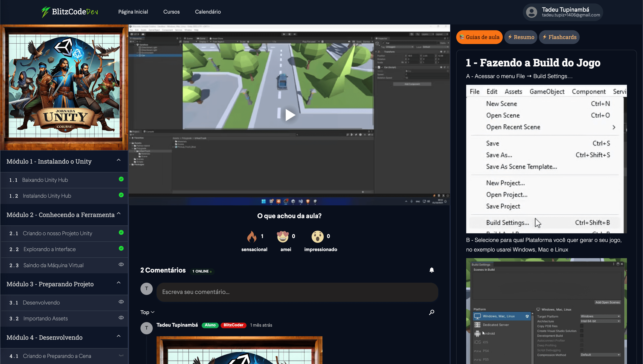Screen dimensions: 643x364
Task: Click the BlitzCoder badge on the comment
Action: pos(233,325)
